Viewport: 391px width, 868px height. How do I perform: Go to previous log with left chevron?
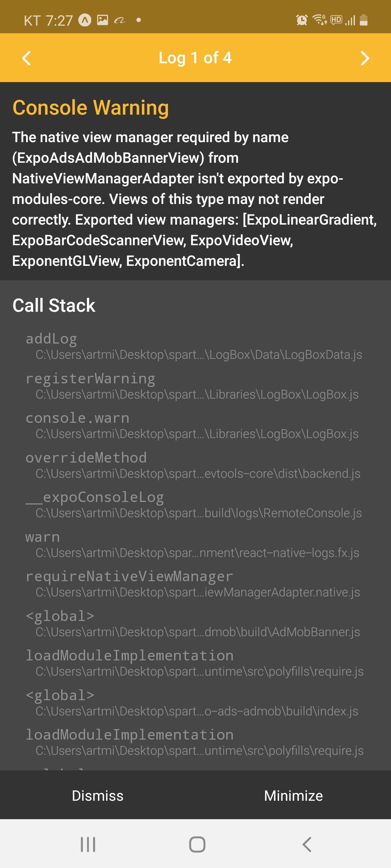pyautogui.click(x=26, y=58)
